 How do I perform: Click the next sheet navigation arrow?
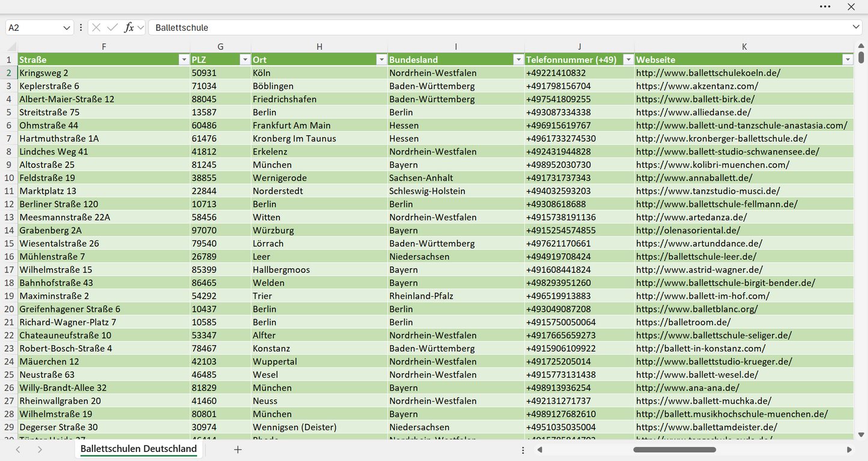point(40,450)
